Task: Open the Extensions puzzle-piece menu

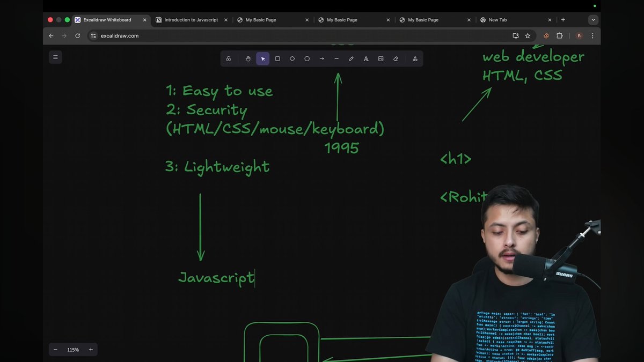Action: coord(560,36)
